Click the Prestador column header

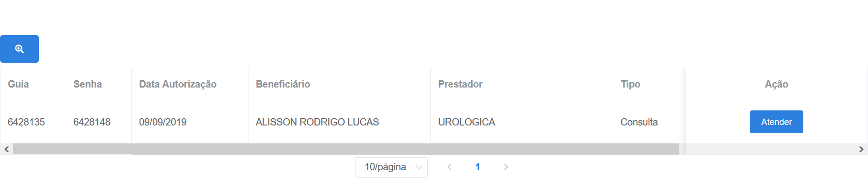click(x=461, y=84)
